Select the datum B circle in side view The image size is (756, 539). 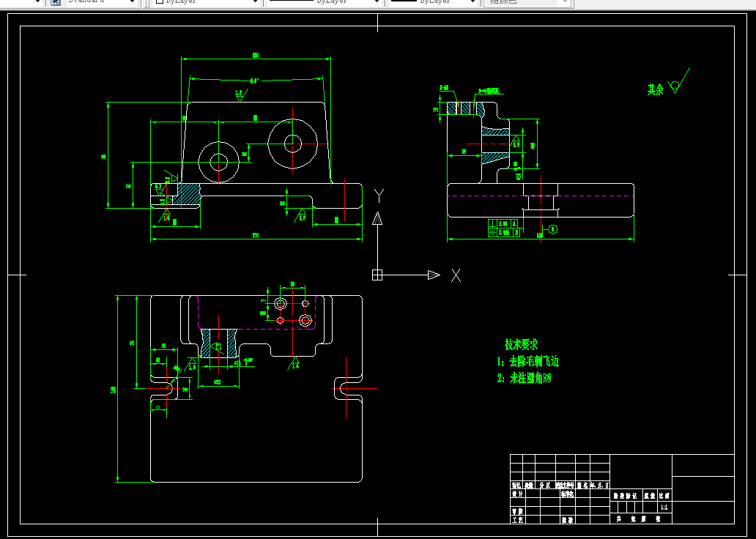pyautogui.click(x=553, y=229)
